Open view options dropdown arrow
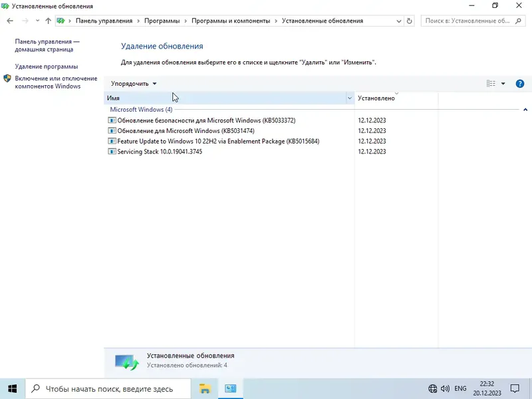This screenshot has width=532, height=399. coord(503,84)
